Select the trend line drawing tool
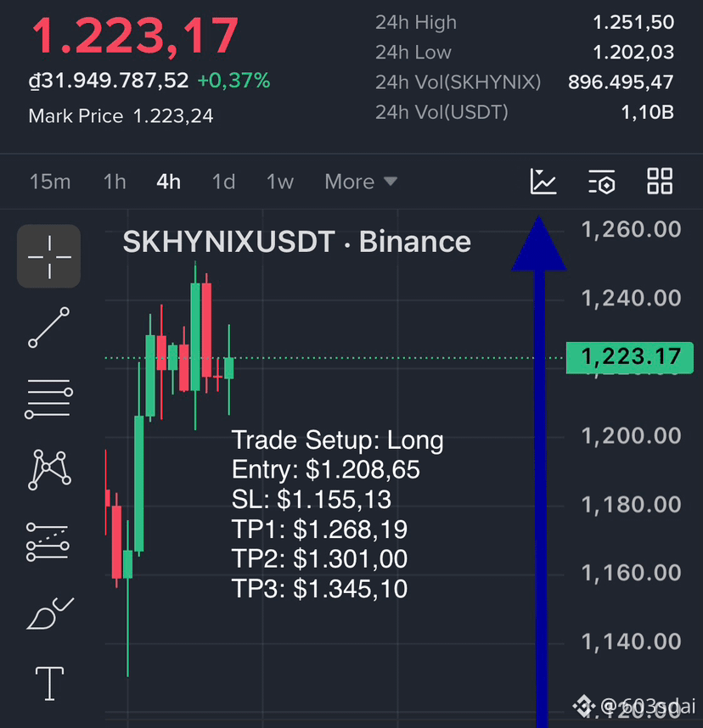703x728 pixels. [x=48, y=328]
